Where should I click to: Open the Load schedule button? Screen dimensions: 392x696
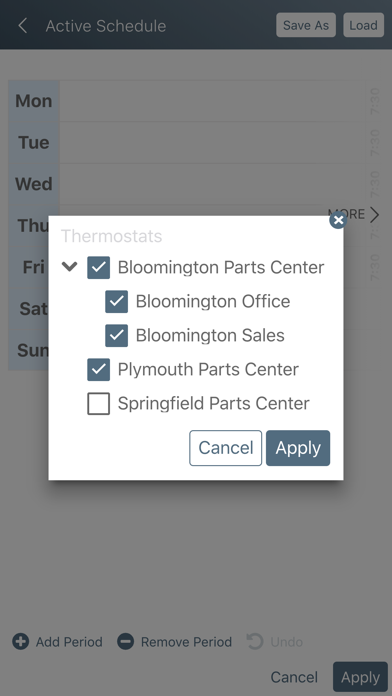point(364,25)
